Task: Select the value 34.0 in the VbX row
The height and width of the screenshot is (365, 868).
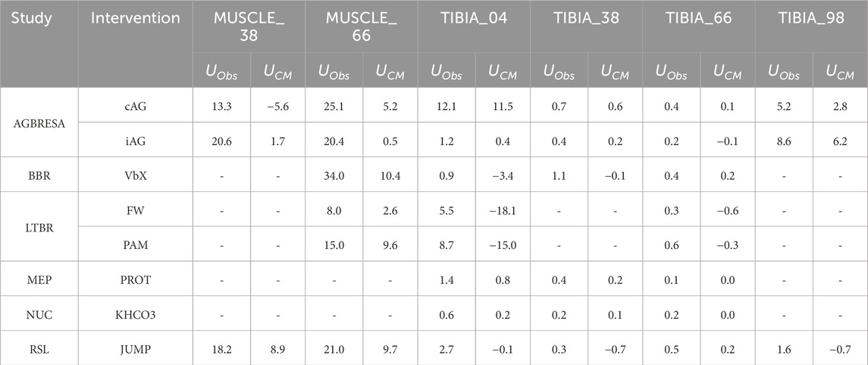Action: [x=334, y=175]
